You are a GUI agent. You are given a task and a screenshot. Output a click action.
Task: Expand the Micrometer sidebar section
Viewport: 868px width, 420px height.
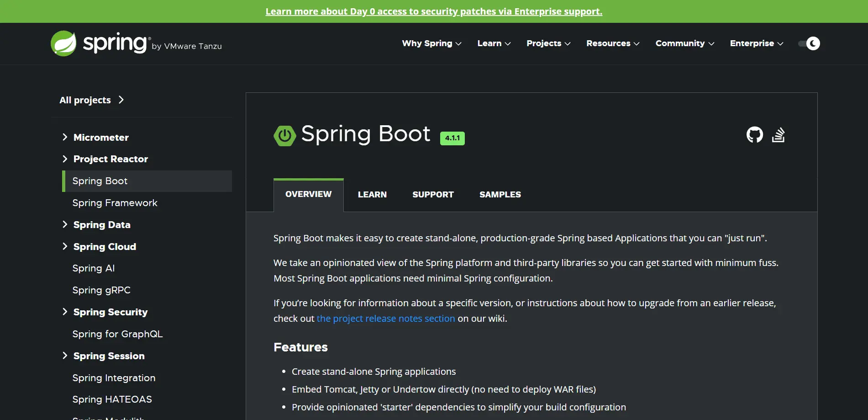65,137
